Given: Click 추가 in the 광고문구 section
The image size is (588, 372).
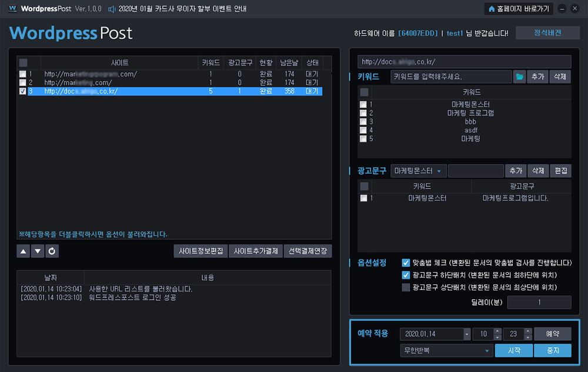Looking at the screenshot, I should click(x=516, y=171).
